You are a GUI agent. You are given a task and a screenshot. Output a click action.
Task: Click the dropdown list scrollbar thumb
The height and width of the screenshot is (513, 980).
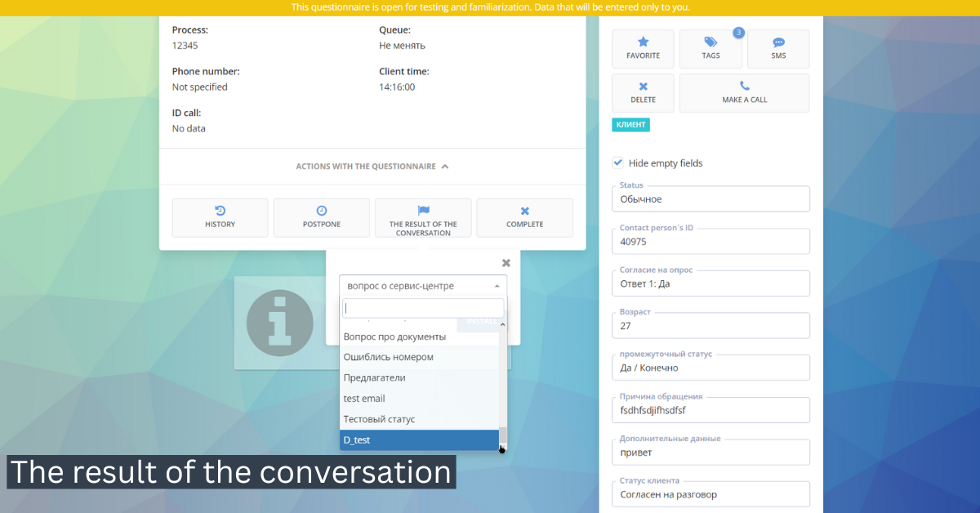503,436
